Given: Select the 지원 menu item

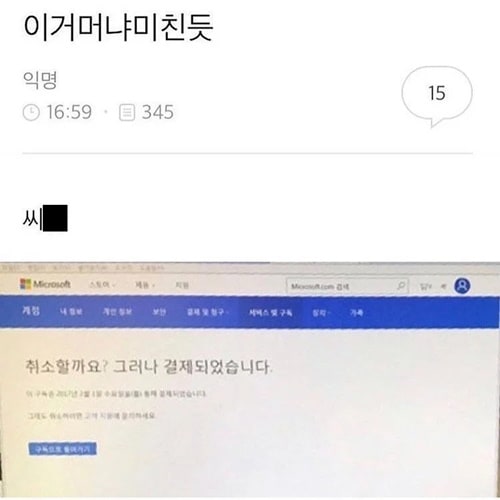Looking at the screenshot, I should [182, 285].
